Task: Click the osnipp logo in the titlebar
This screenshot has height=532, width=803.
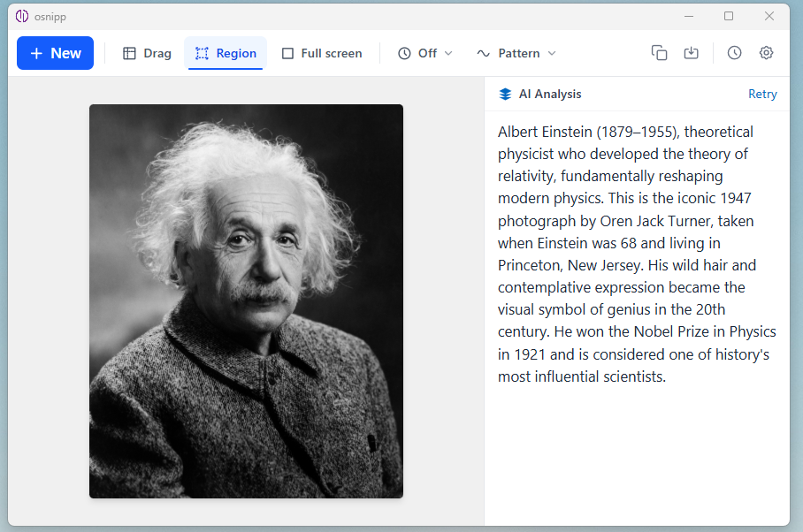Action: (x=22, y=16)
